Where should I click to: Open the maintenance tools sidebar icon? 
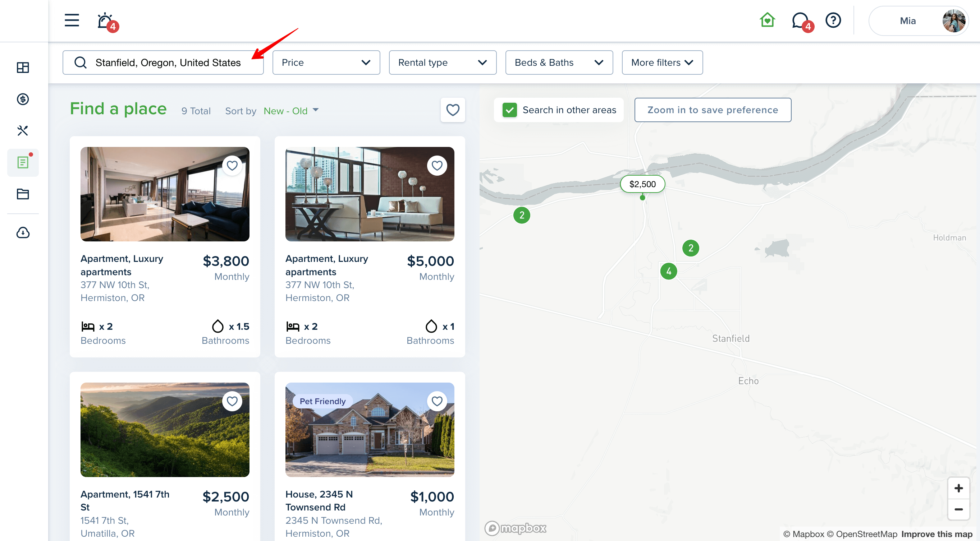coord(23,131)
